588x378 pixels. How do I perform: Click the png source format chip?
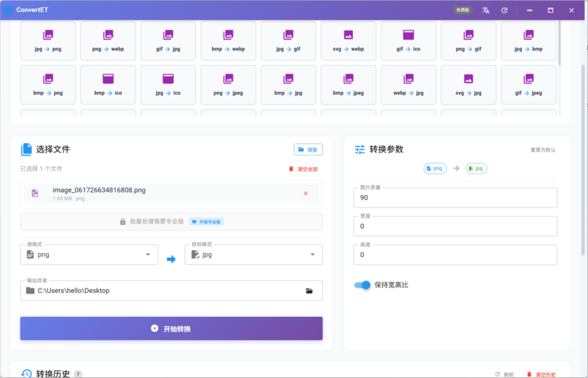coord(435,168)
